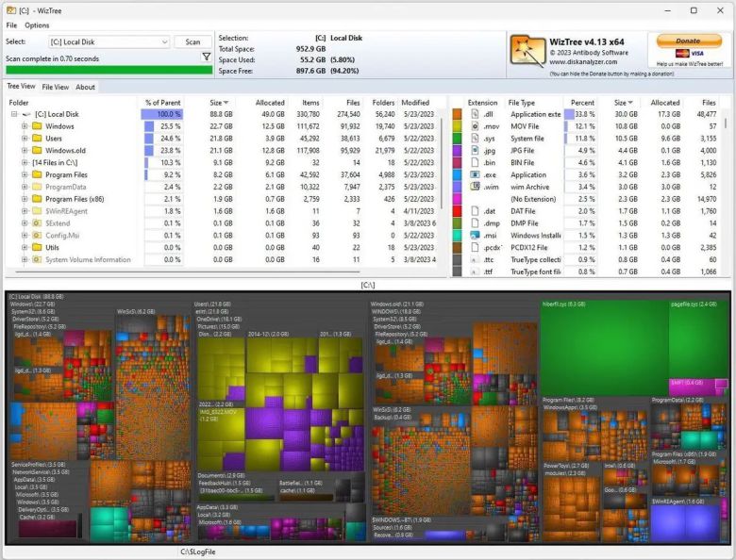Viewport: 736px width, 560px height.
Task: Click the .mov file type icon
Action: (x=475, y=126)
